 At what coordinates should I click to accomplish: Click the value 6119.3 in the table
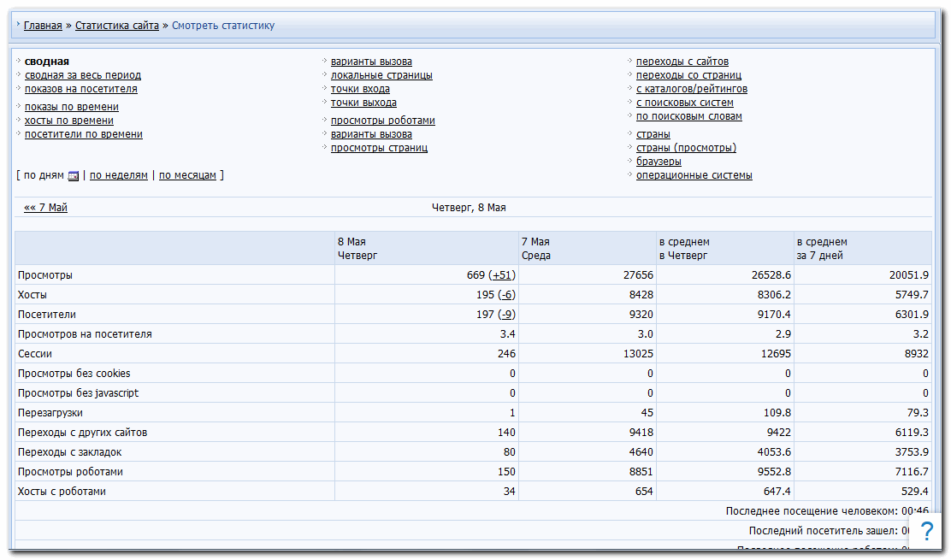coord(912,433)
